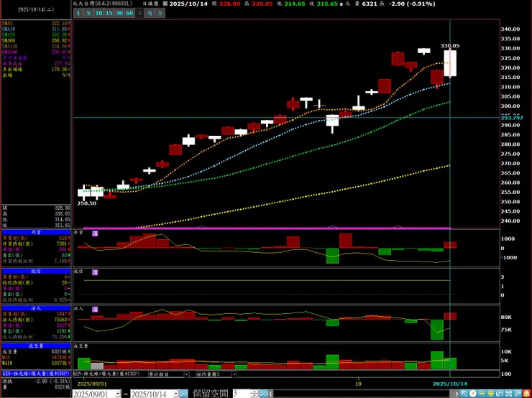
Task: Open the start date 2025/09/01 dropdown
Action: click(118, 394)
